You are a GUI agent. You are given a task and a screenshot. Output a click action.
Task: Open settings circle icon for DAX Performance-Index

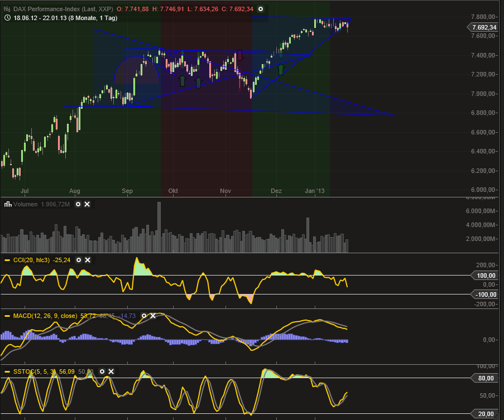(x=261, y=9)
